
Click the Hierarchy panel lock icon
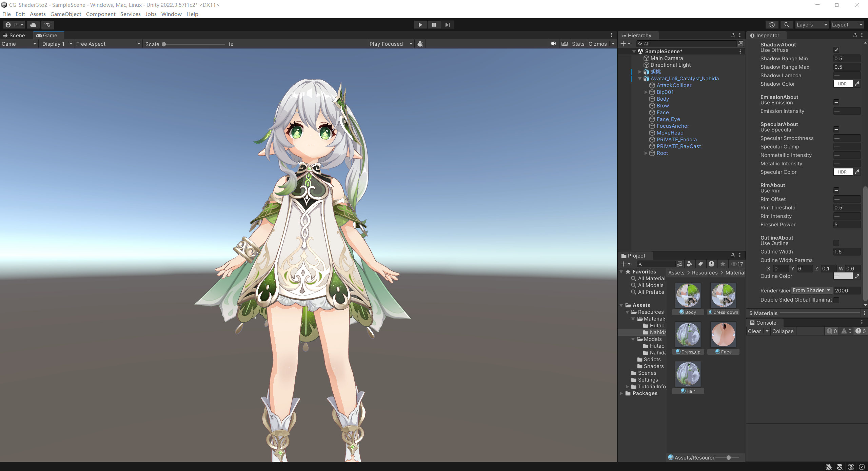(x=732, y=35)
